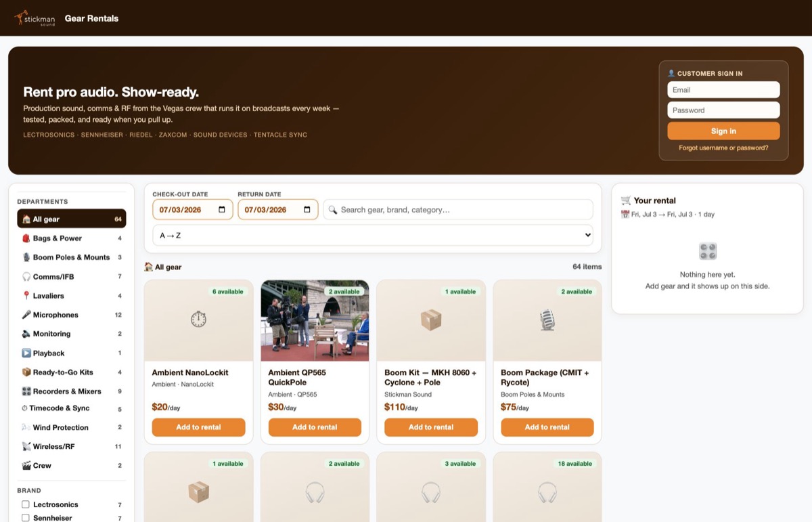
Task: Add Boom Kit MKH 8060 to rental
Action: [431, 427]
